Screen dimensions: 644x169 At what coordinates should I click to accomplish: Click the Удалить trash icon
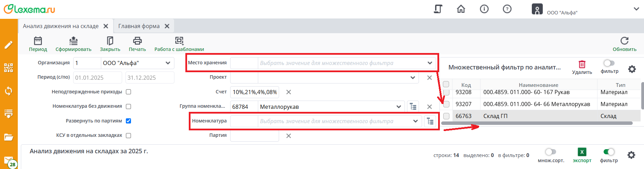coord(582,64)
